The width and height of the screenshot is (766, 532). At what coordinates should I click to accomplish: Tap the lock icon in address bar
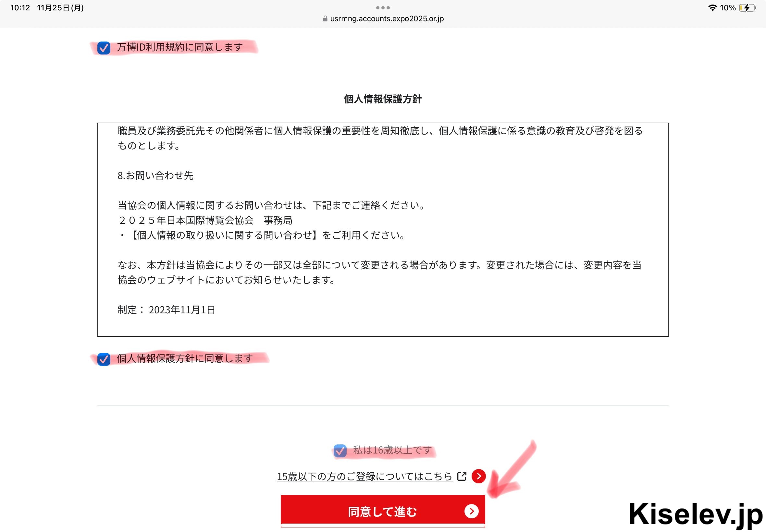325,19
